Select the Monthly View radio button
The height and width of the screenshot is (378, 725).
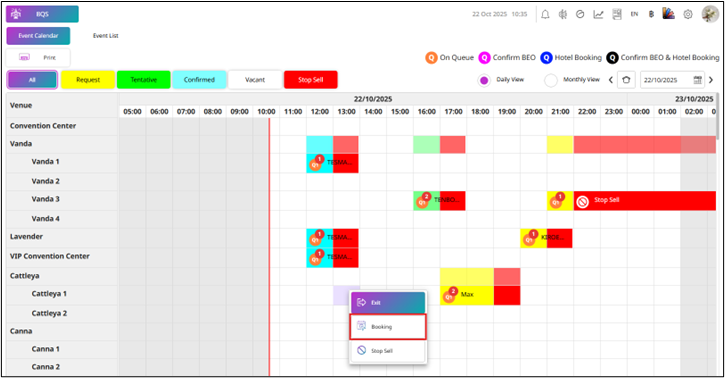tap(551, 80)
